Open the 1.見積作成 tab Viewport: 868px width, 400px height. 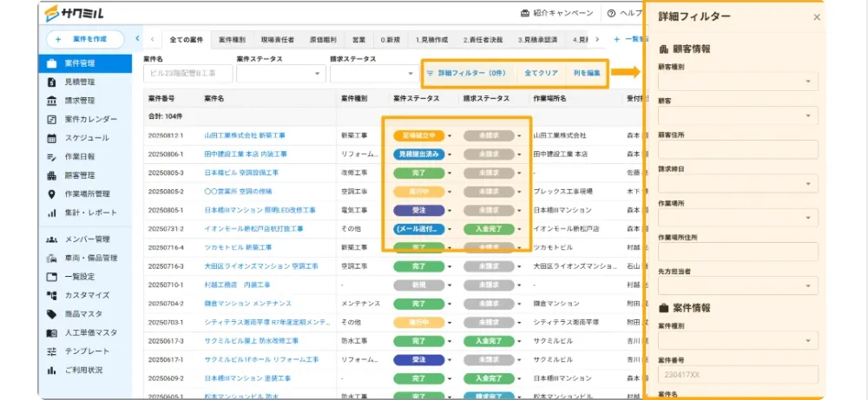(x=431, y=40)
